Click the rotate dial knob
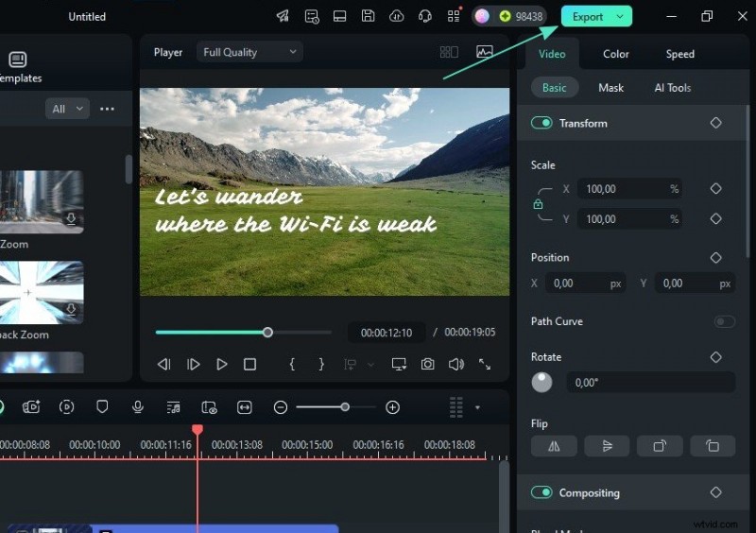756x533 pixels. point(541,383)
